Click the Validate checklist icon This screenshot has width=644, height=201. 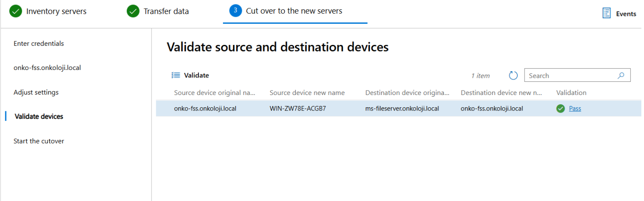(x=176, y=75)
